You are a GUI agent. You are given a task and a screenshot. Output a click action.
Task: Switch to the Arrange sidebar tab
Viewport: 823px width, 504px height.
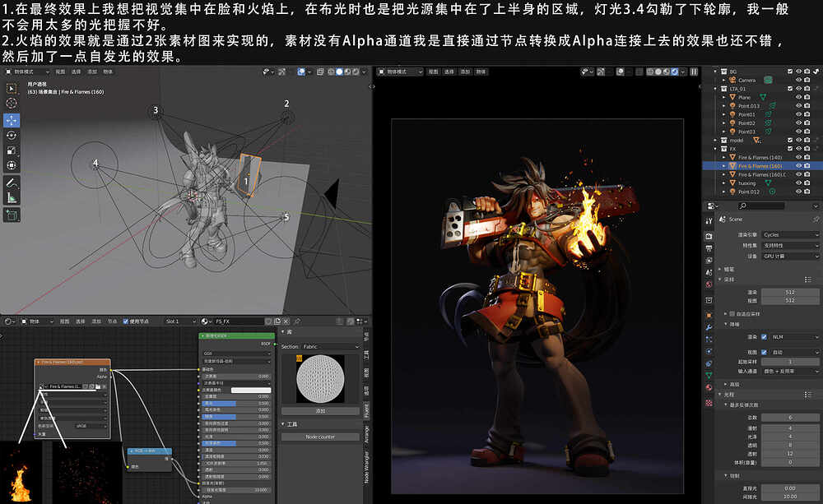[x=366, y=435]
